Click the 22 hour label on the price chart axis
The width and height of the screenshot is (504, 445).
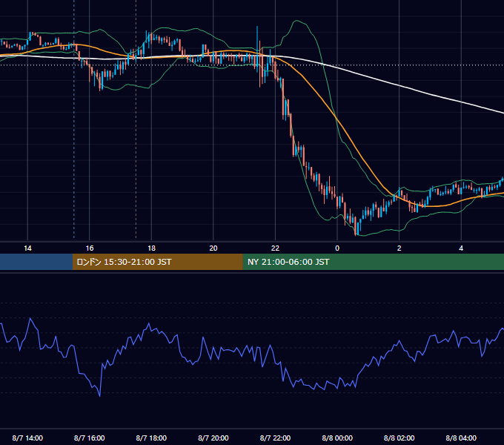click(275, 248)
